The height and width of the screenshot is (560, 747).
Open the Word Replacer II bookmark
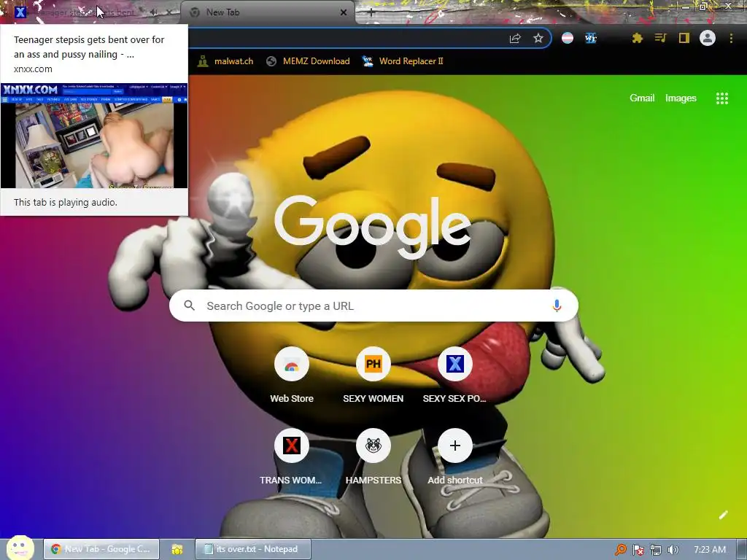[403, 61]
